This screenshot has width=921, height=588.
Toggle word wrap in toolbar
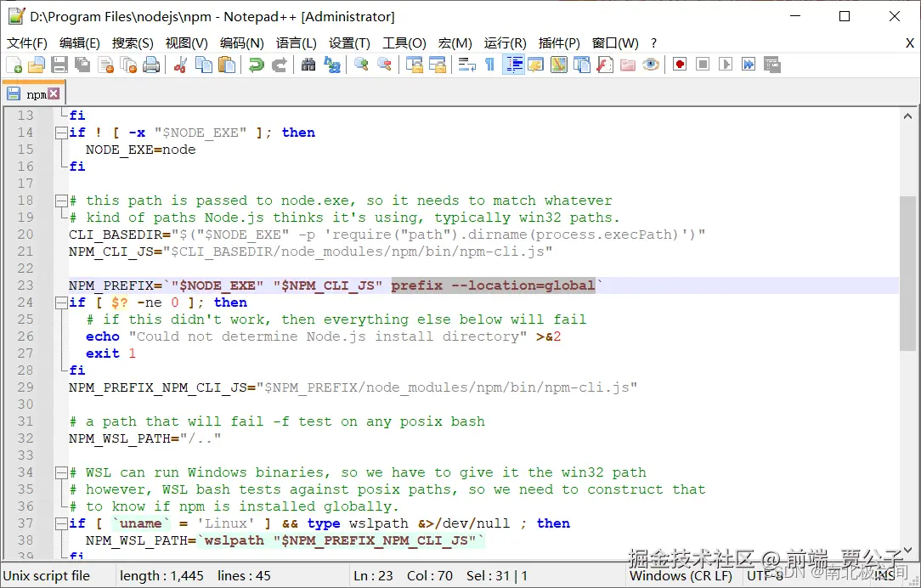(x=467, y=65)
